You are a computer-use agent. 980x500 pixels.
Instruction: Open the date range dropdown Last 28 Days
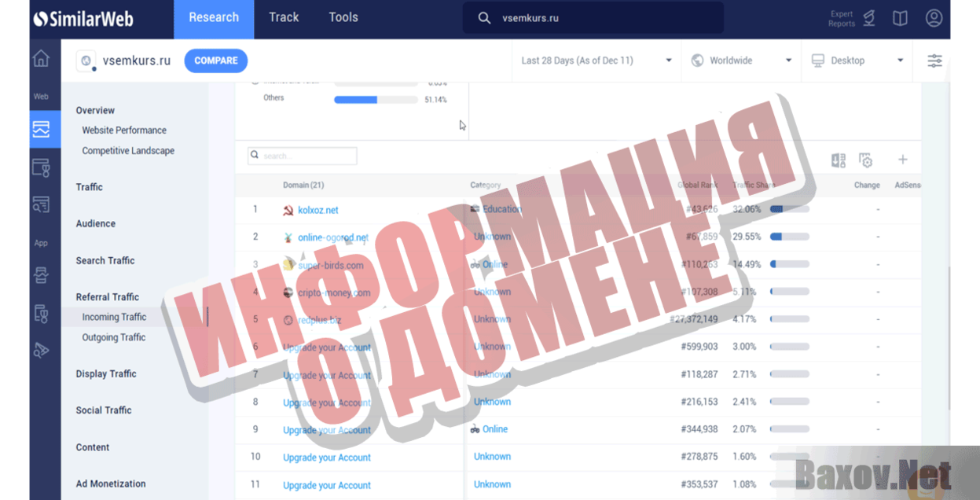(597, 61)
